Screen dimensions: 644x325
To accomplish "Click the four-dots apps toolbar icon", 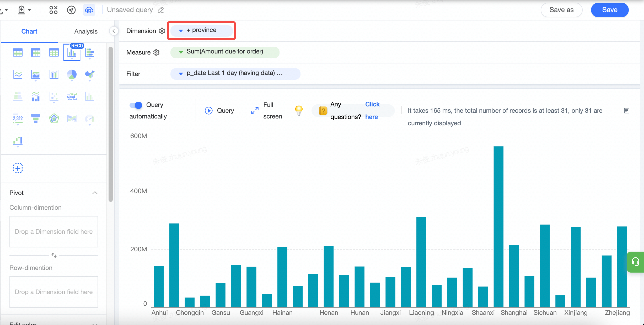I will [x=53, y=10].
